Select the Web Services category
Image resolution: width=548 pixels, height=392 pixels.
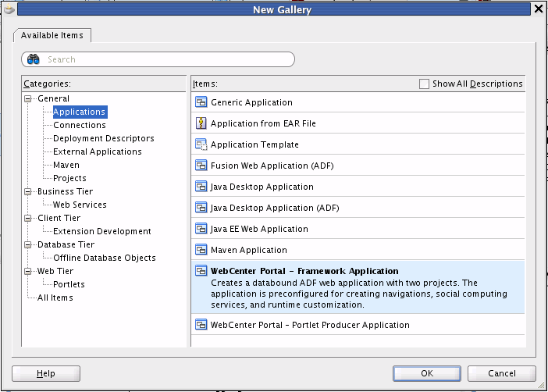80,205
